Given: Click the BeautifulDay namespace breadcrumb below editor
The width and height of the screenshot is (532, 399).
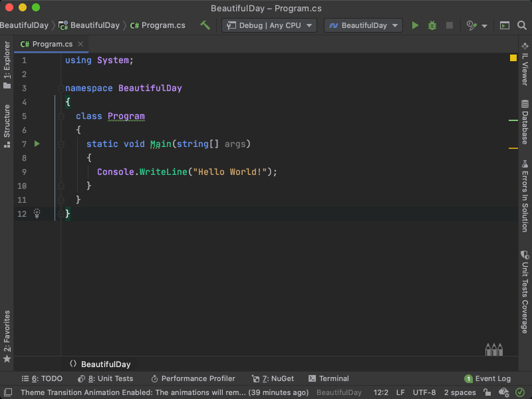Looking at the screenshot, I should coord(100,364).
